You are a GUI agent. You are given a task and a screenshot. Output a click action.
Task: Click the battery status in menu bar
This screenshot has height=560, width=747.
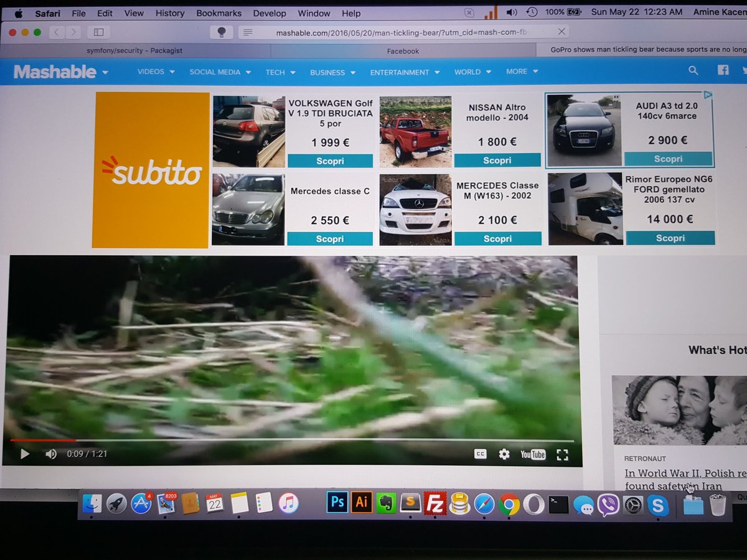563,12
